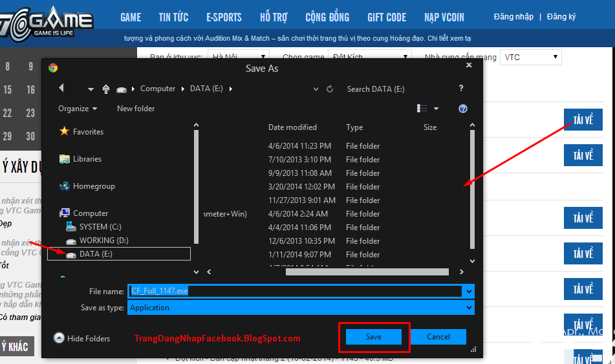615x364 pixels.
Task: Click the file list vertical scrollbar
Action: (x=472, y=189)
